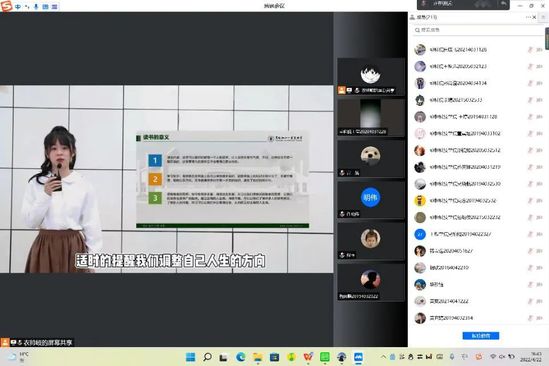The width and height of the screenshot is (549, 366).
Task: Click the shared slide titled 读书的意义
Action: tap(223, 180)
